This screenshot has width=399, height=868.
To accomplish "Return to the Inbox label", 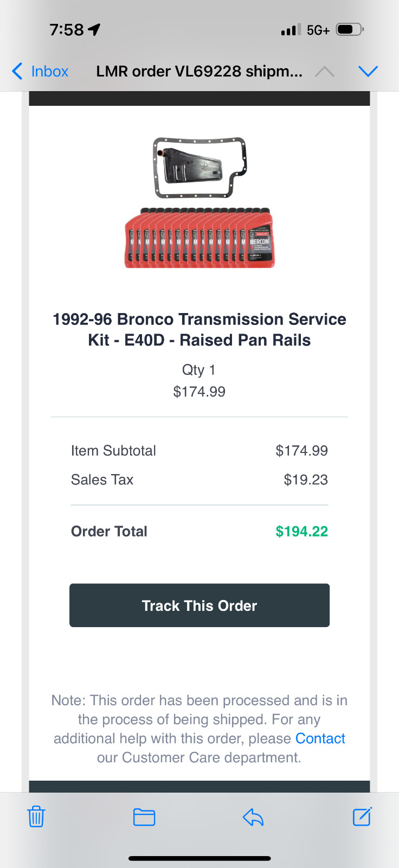I will click(x=49, y=71).
